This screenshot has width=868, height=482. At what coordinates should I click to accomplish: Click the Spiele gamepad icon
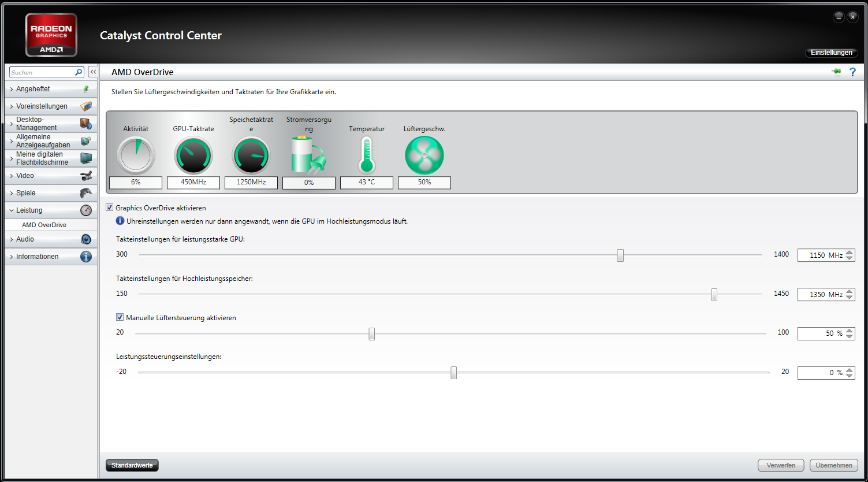86,193
